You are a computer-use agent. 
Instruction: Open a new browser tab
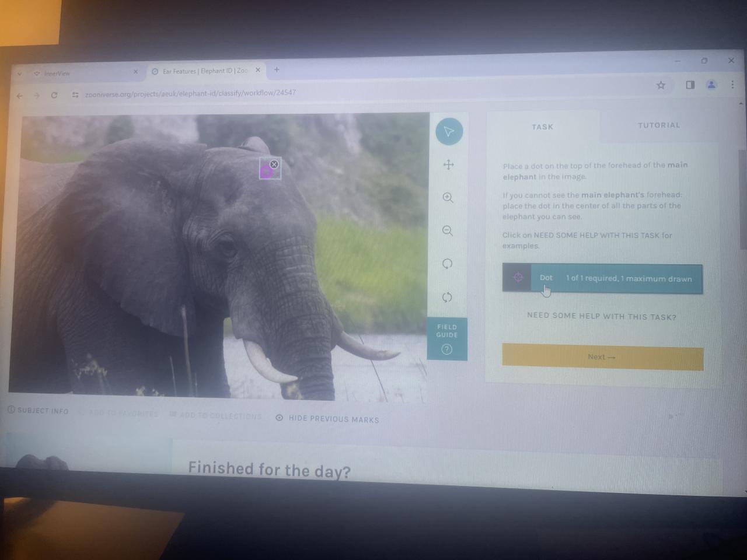[x=277, y=69]
